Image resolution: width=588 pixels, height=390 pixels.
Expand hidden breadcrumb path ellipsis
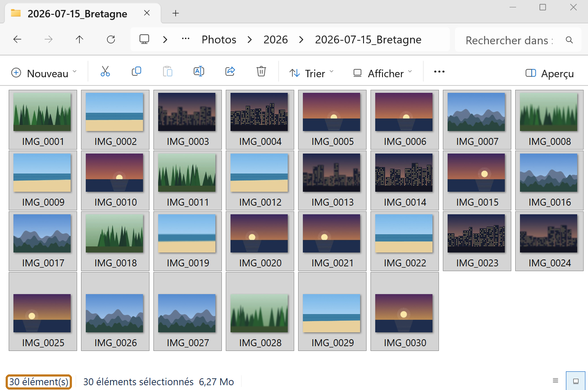pyautogui.click(x=186, y=39)
